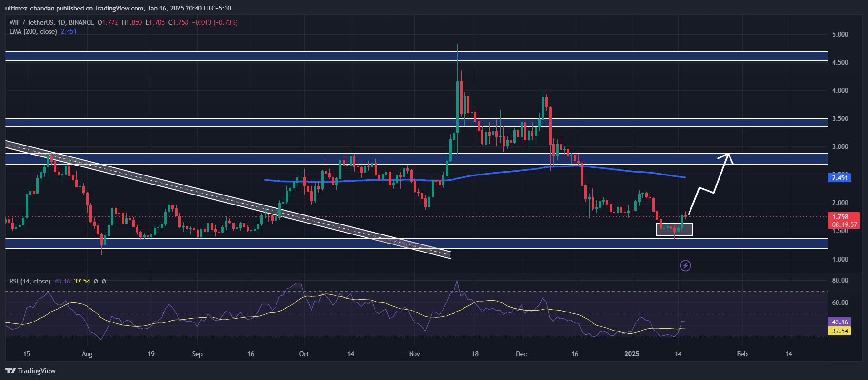Click the yellow 37.54 RSI legend value
Screen dimensions: 868x380
pos(82,281)
